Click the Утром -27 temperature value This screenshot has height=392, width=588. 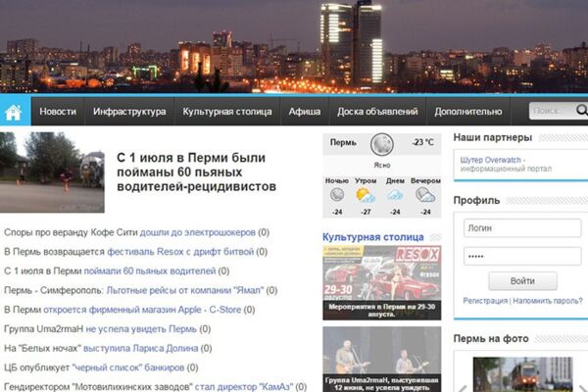click(x=366, y=212)
